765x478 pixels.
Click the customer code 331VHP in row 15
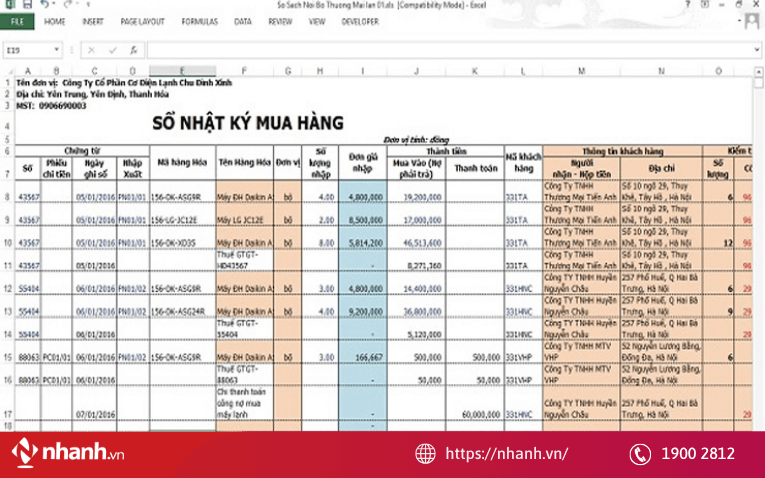click(x=523, y=352)
